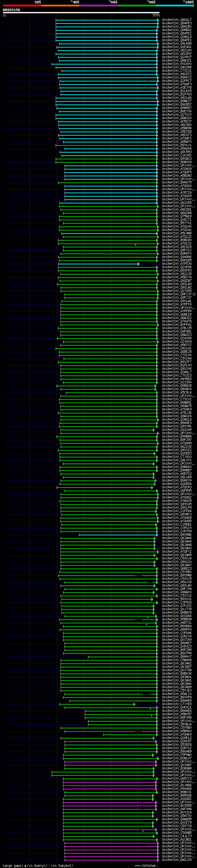Select the UniRef100_B6U7M4 label
The height and width of the screenshot is (868, 197).
177,653
